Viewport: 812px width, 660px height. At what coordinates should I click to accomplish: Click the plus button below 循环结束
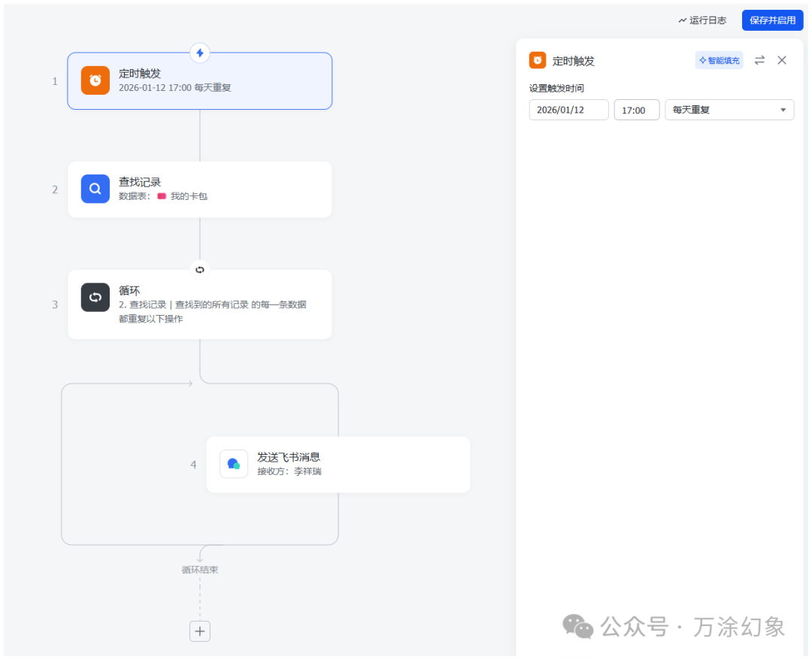[x=199, y=631]
